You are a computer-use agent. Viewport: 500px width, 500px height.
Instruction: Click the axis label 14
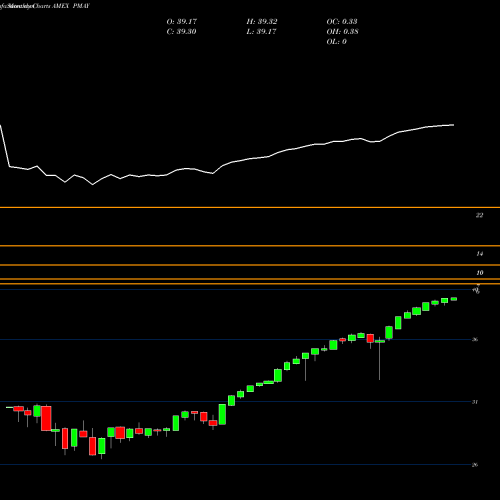pyautogui.click(x=479, y=254)
